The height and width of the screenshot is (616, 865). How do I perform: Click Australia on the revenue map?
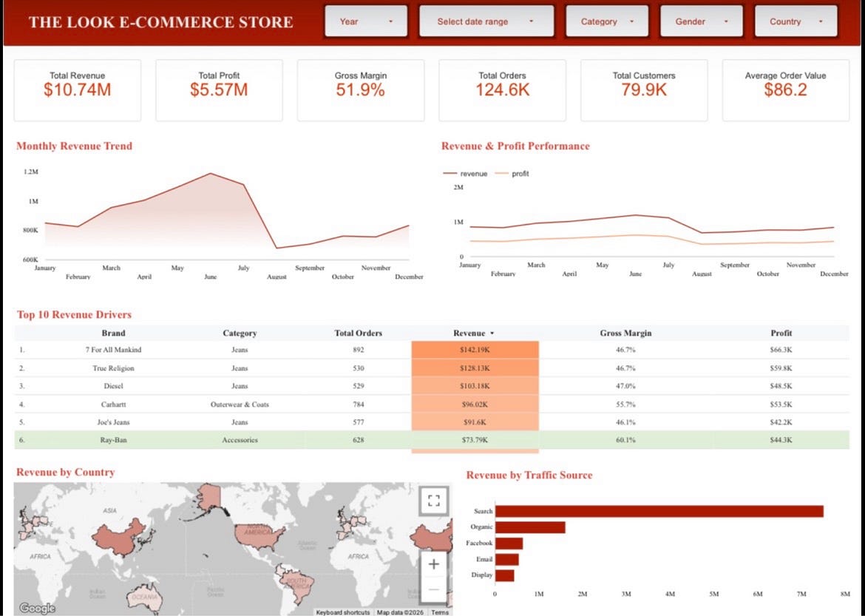click(x=144, y=596)
